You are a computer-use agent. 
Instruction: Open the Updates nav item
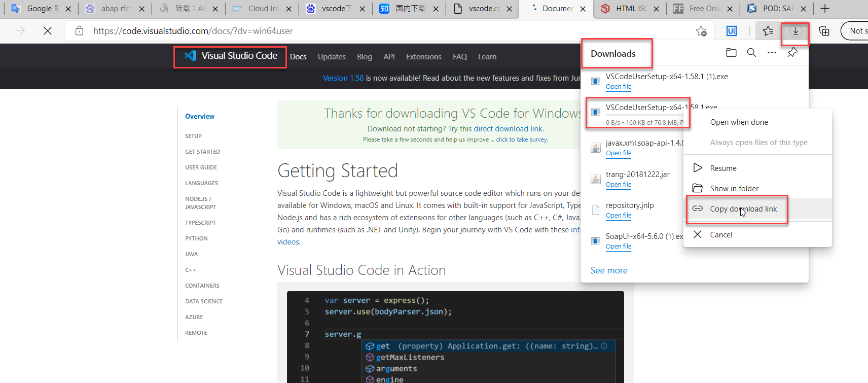(x=332, y=57)
